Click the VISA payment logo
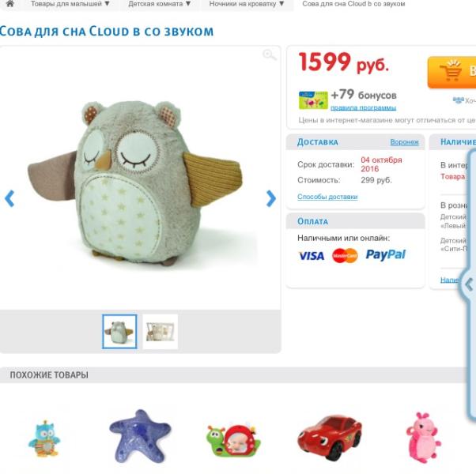476x474 pixels. pos(312,256)
